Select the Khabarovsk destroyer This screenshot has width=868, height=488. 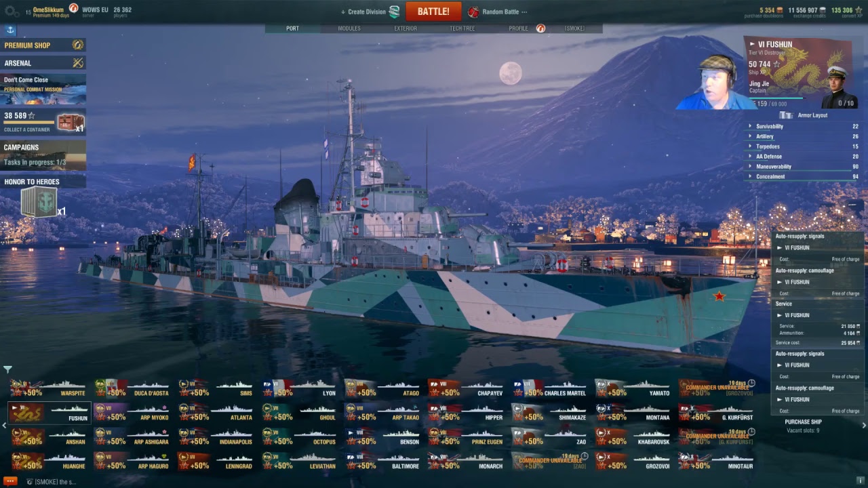pyautogui.click(x=632, y=438)
